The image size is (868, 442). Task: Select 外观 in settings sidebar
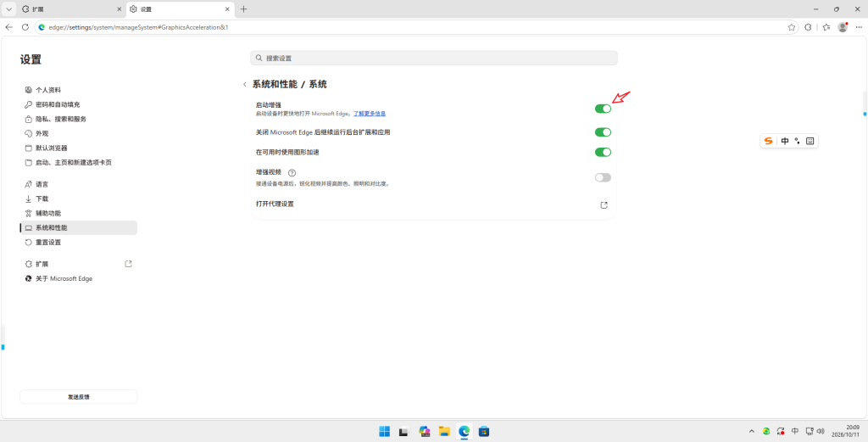(x=78, y=133)
